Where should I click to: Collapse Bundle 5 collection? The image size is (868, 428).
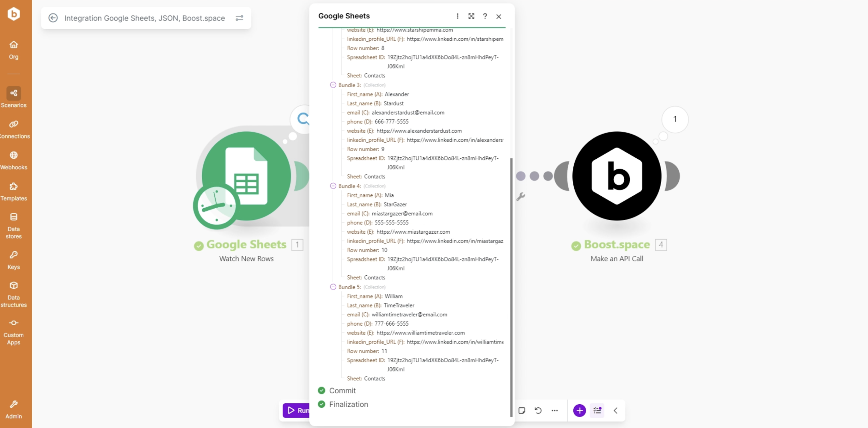[333, 287]
